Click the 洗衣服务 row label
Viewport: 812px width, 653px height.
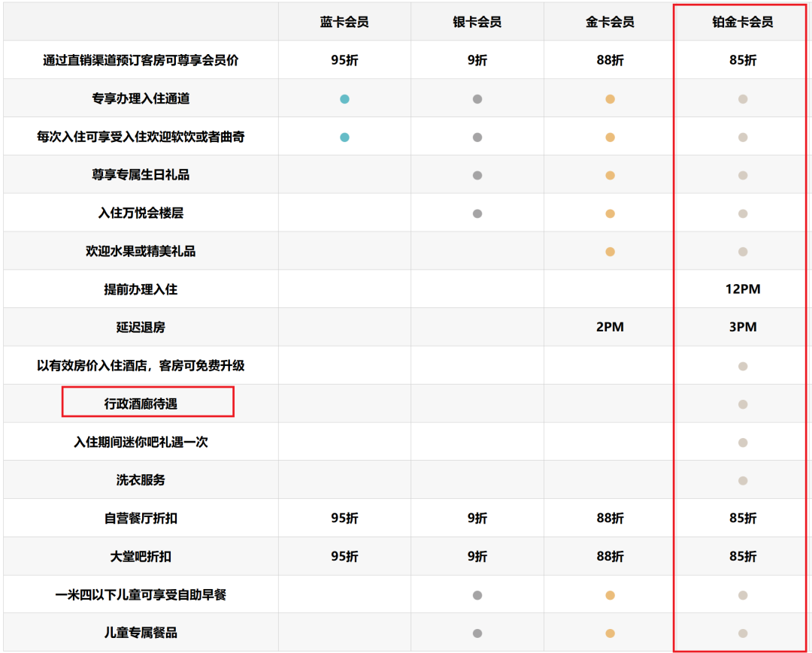[x=141, y=480]
